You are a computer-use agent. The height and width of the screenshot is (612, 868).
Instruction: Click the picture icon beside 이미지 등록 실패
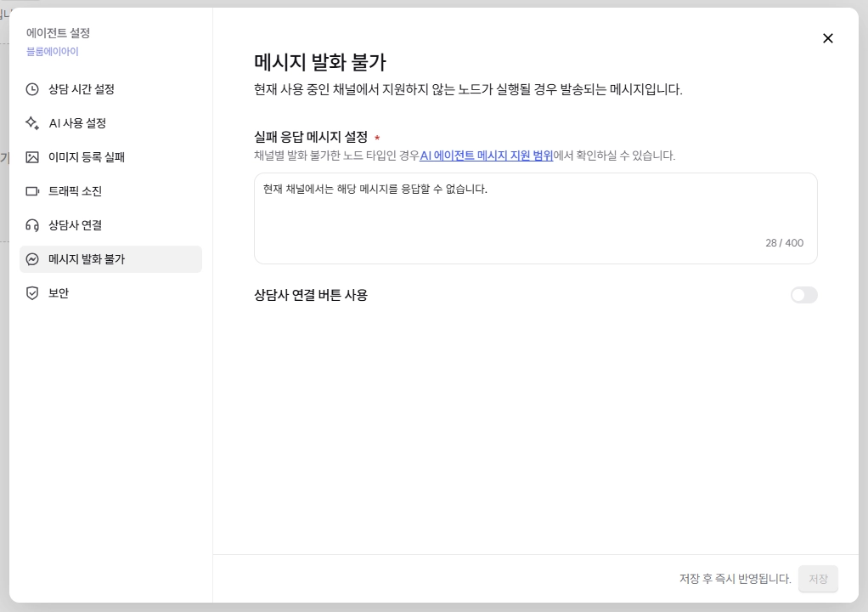pyautogui.click(x=32, y=157)
